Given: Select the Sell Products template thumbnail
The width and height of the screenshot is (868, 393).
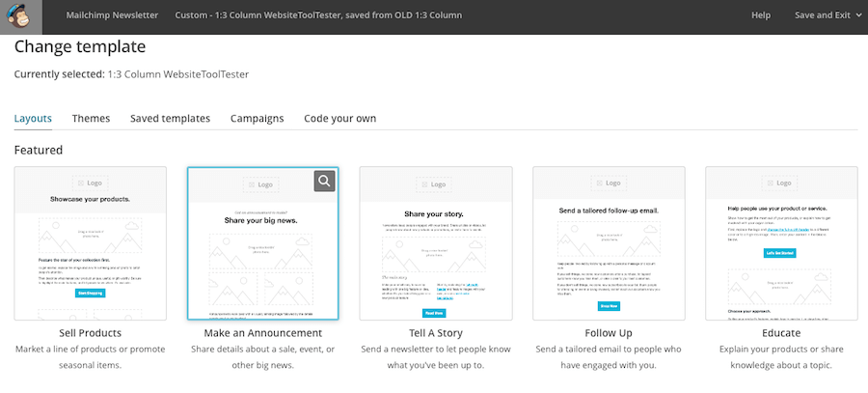Looking at the screenshot, I should (x=91, y=243).
